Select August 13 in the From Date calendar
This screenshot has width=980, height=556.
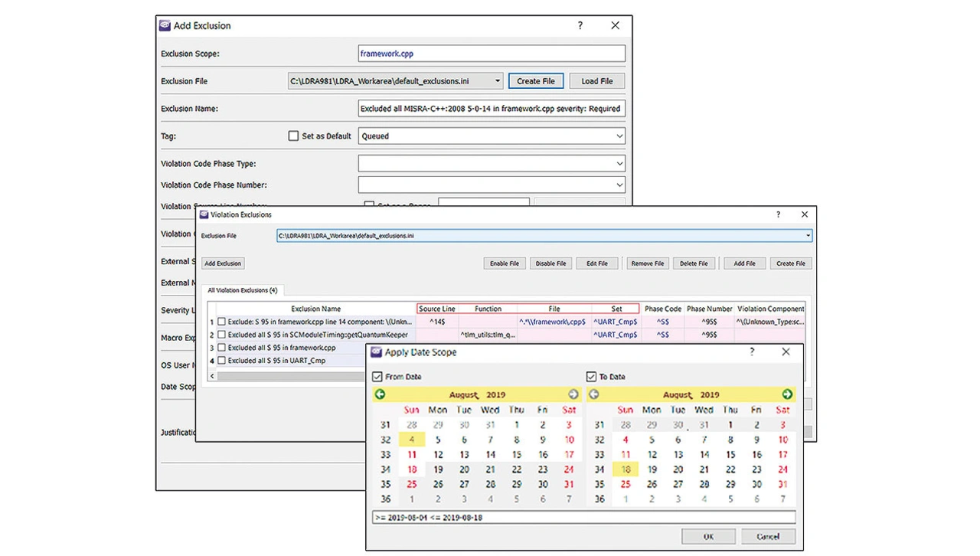[464, 455]
